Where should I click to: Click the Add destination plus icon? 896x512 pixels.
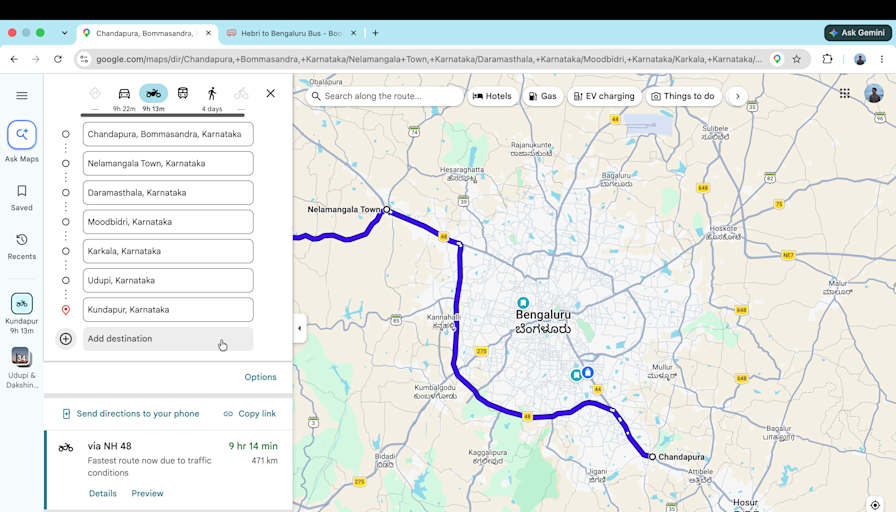click(66, 339)
